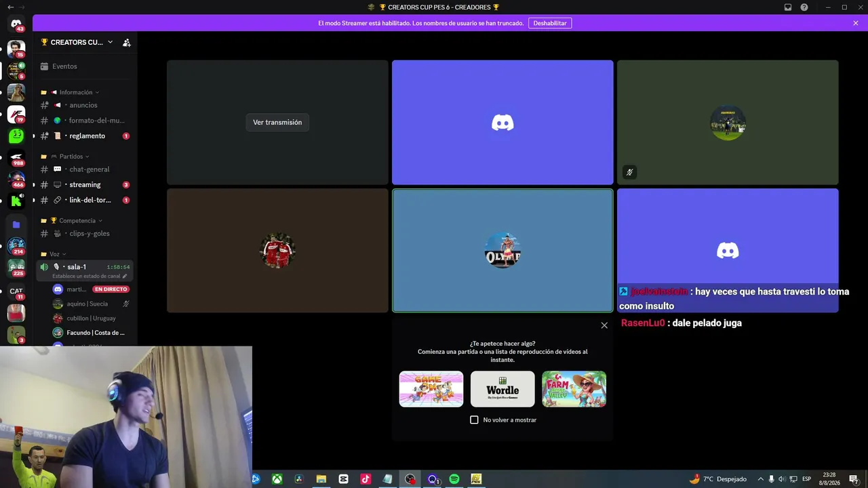Image resolution: width=868 pixels, height=488 pixels.
Task: Open File Explorer in the taskbar
Action: (x=321, y=479)
